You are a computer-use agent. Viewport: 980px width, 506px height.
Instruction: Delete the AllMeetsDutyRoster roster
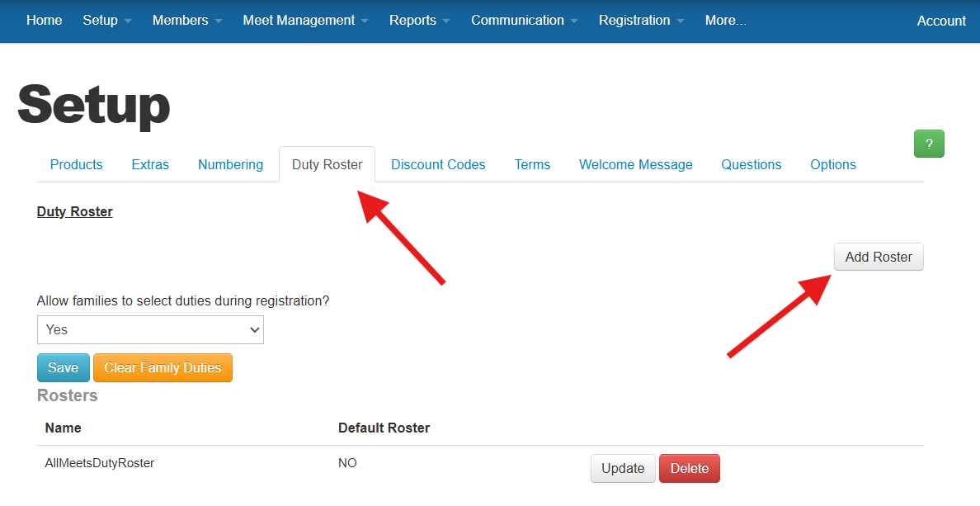[x=690, y=467]
